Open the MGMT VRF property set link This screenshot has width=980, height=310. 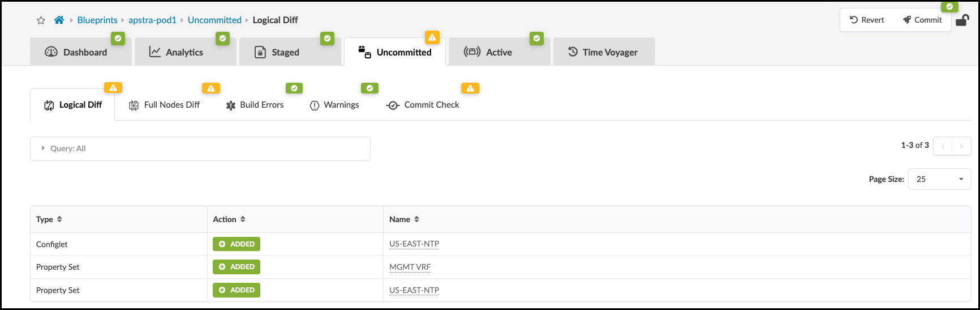[410, 267]
